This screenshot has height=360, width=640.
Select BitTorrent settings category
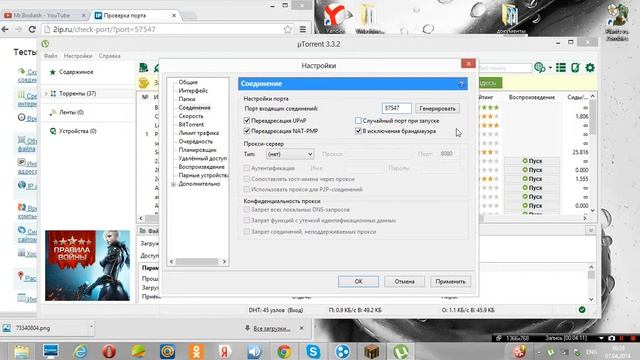click(x=191, y=124)
